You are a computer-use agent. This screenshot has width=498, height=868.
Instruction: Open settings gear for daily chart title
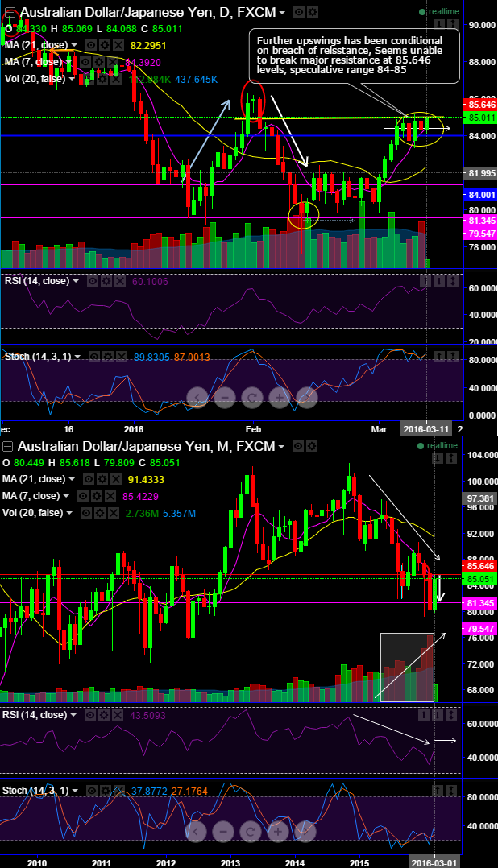313,11
